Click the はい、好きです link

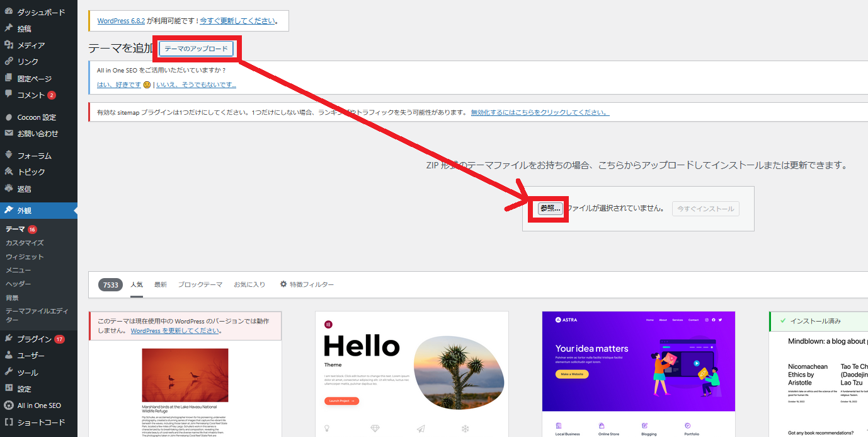119,84
